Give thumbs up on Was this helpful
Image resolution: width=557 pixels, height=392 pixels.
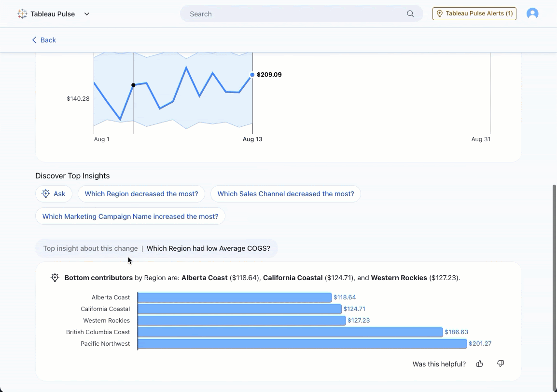480,364
